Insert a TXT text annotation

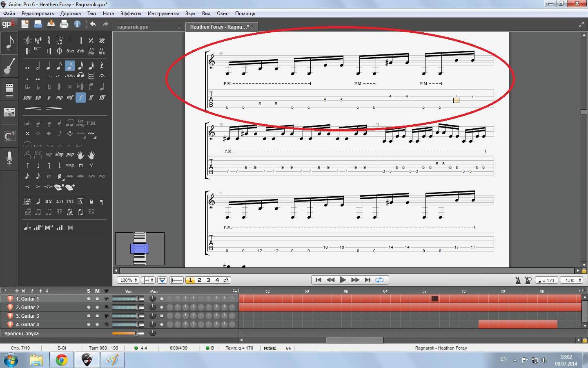[70, 201]
